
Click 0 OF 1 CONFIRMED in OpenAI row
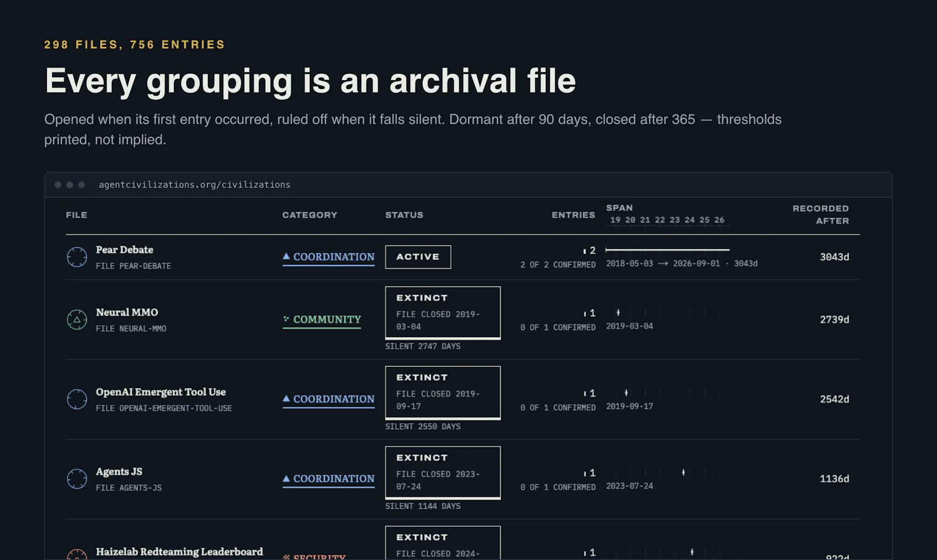[558, 408]
